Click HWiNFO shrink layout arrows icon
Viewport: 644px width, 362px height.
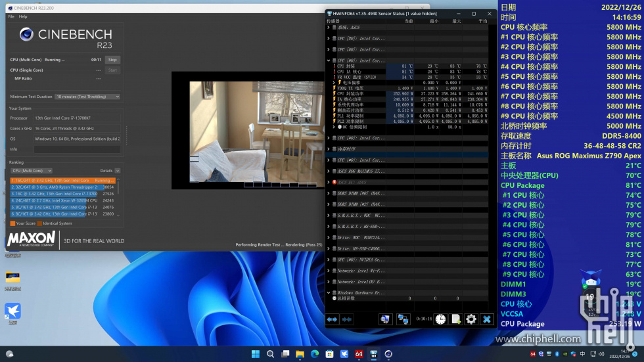click(347, 319)
